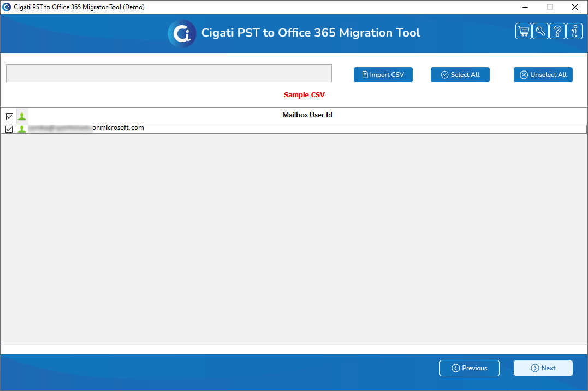This screenshot has width=588, height=391.
Task: Open the shopping cart purchase icon
Action: coord(524,31)
